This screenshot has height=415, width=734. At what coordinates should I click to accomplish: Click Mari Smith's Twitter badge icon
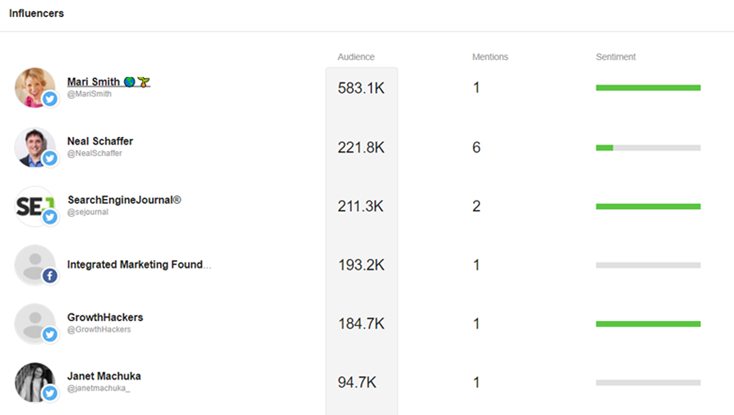pos(50,99)
